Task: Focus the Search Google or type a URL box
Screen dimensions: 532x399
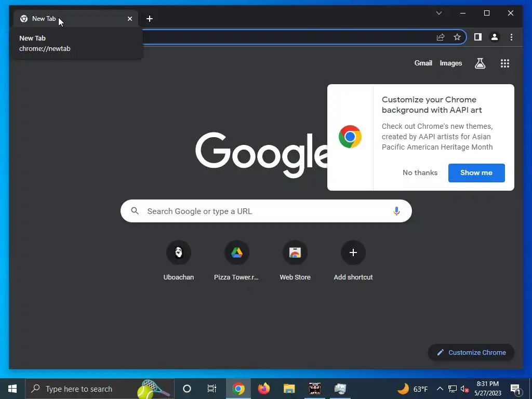Action: point(266,211)
